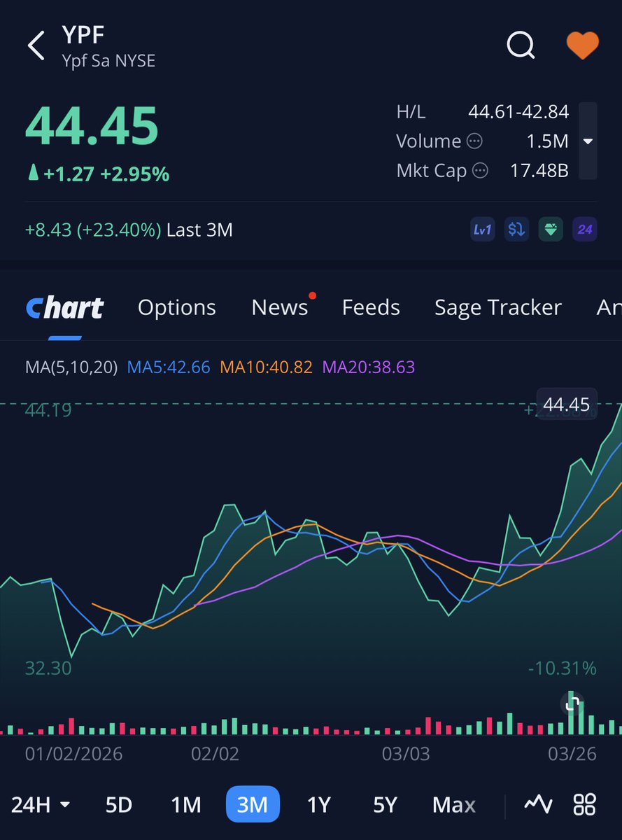Tap the 44.45 large price display
The width and height of the screenshot is (622, 840).
(x=92, y=126)
